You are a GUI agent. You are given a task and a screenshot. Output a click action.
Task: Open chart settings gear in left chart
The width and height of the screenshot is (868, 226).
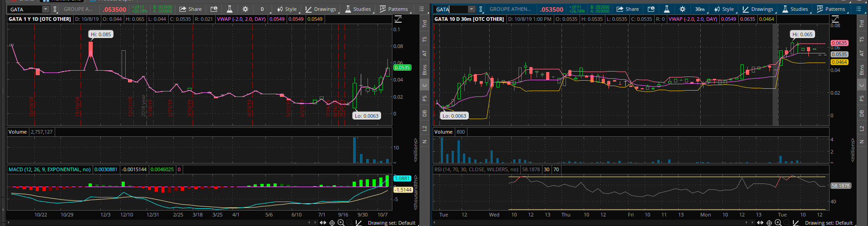245,9
